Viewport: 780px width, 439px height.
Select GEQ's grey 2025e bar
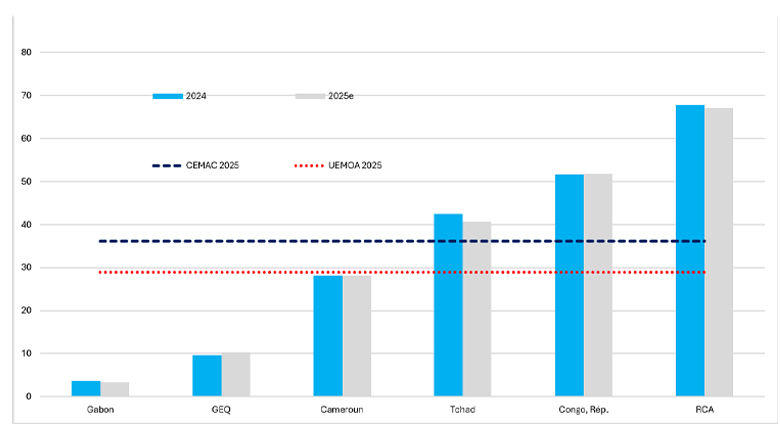pos(236,374)
